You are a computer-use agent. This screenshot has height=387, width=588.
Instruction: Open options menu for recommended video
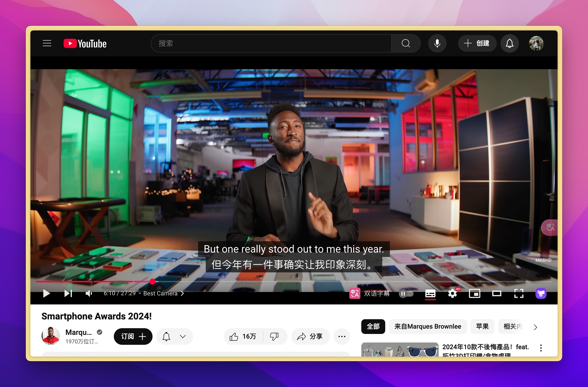pyautogui.click(x=541, y=348)
